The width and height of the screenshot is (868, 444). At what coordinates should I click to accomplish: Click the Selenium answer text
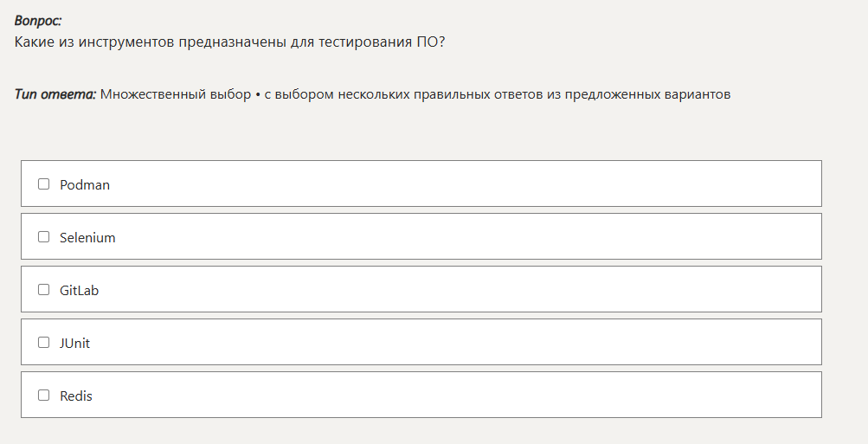[x=87, y=238]
